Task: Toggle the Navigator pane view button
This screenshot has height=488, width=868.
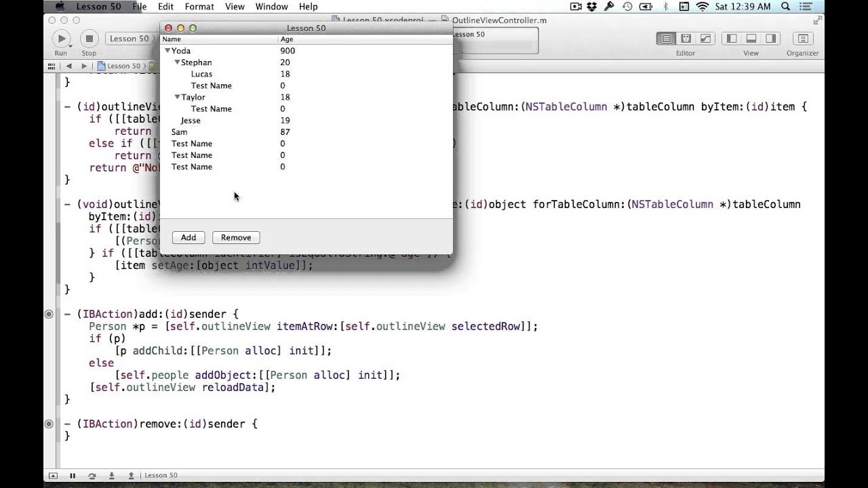Action: click(x=732, y=39)
